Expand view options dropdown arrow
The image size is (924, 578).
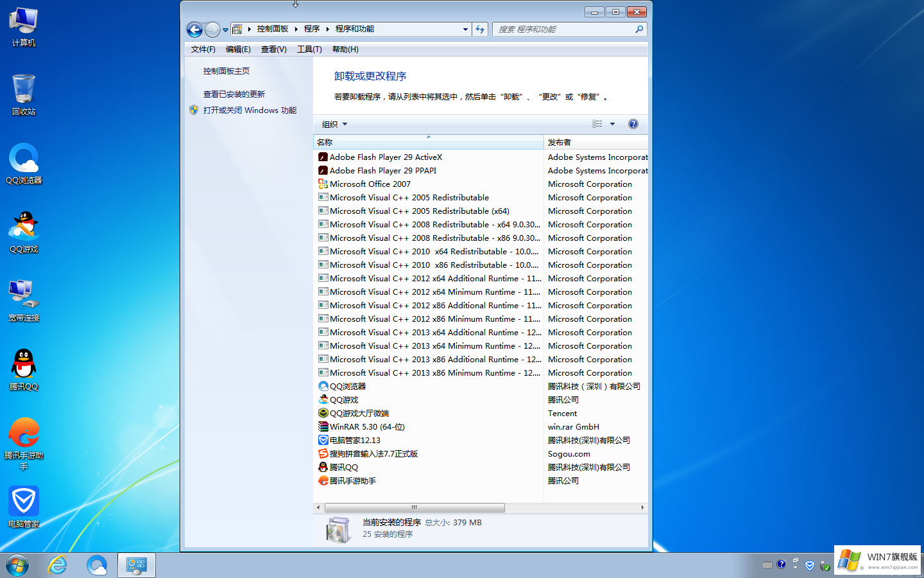pyautogui.click(x=612, y=124)
